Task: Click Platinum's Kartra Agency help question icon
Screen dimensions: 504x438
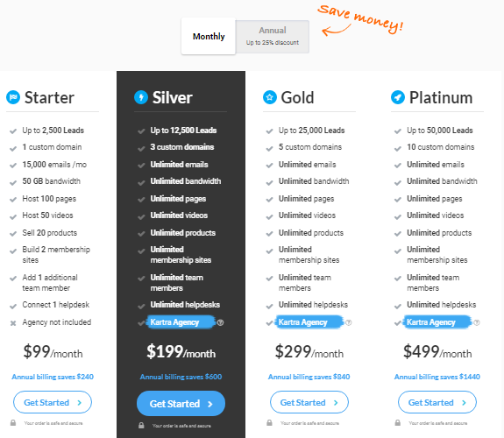Action: [477, 322]
